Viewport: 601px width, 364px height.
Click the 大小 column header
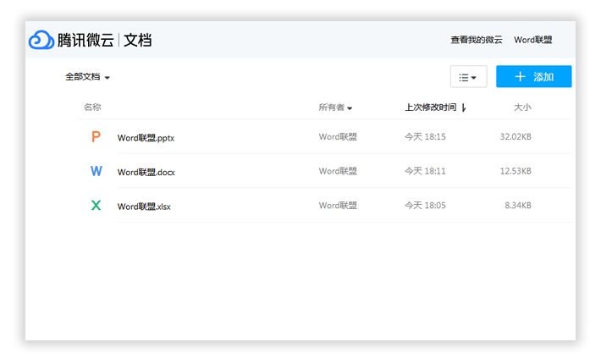point(522,108)
